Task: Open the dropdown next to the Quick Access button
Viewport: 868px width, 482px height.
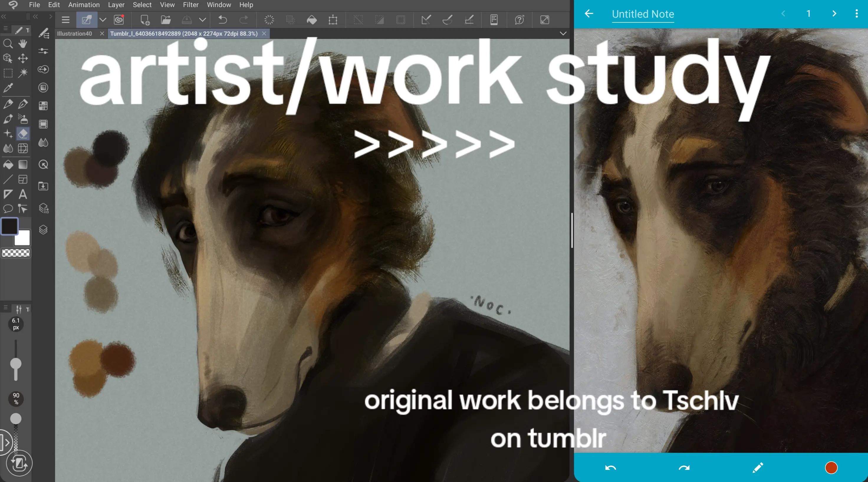Action: point(103,20)
